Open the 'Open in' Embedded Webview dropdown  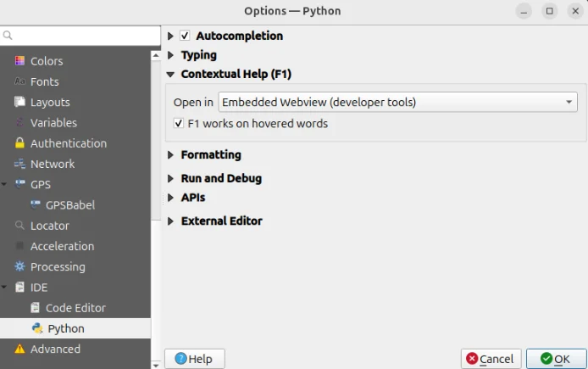pos(398,103)
